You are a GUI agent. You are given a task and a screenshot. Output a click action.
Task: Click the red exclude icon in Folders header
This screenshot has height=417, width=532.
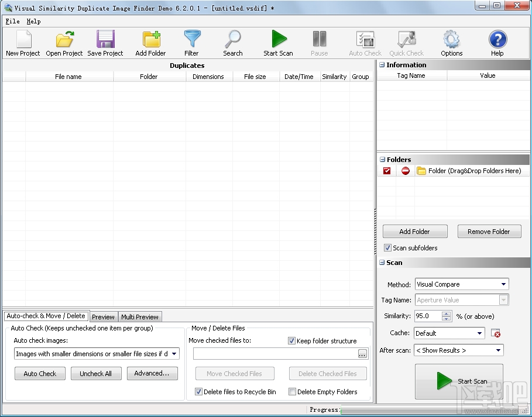click(406, 171)
